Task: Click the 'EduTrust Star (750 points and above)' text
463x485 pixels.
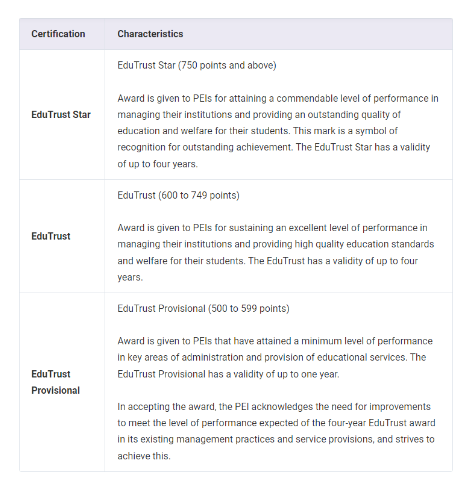Action: click(x=197, y=65)
